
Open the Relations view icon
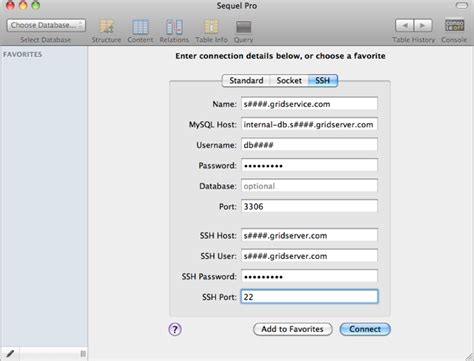click(x=174, y=27)
